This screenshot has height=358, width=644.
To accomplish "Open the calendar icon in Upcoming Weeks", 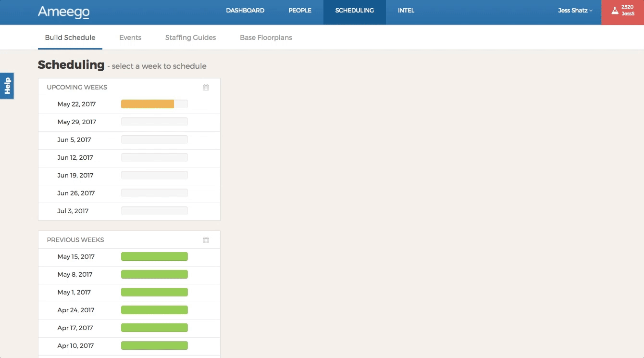I will click(206, 88).
